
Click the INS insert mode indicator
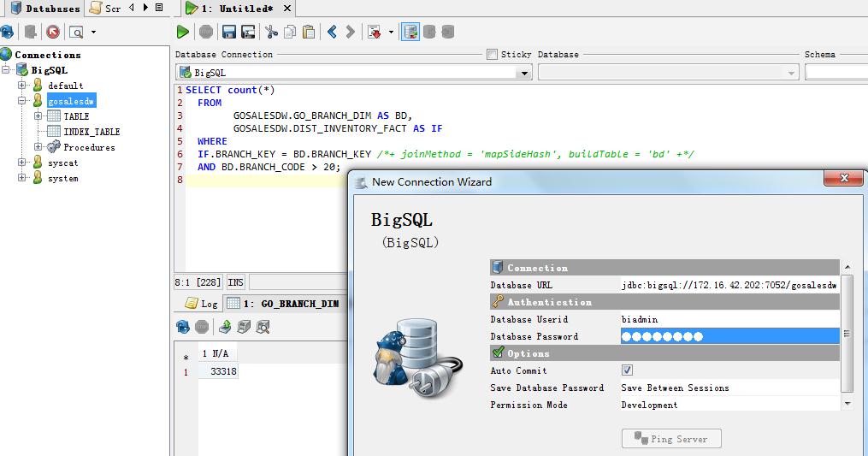point(236,282)
